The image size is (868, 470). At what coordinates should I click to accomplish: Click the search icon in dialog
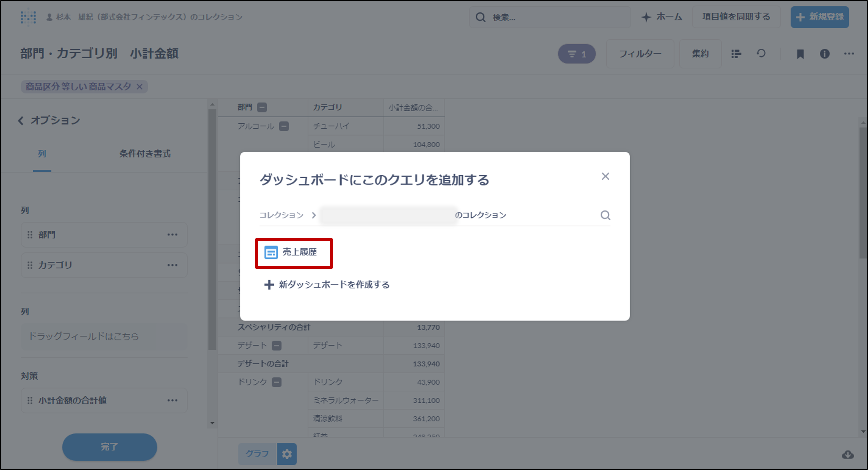605,215
